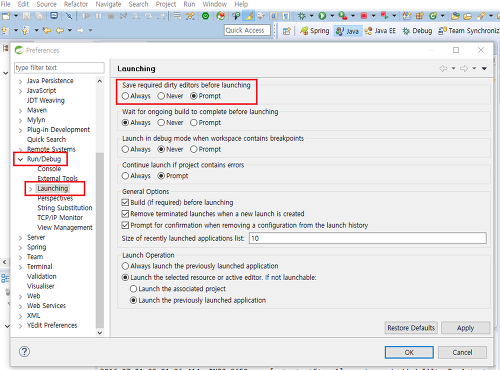Image resolution: width=500 pixels, height=370 pixels.
Task: Open the console terminal toolbar icon
Action: click(x=54, y=16)
